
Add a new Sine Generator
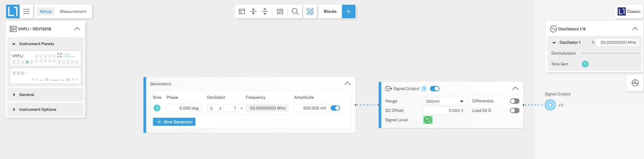coord(174,122)
